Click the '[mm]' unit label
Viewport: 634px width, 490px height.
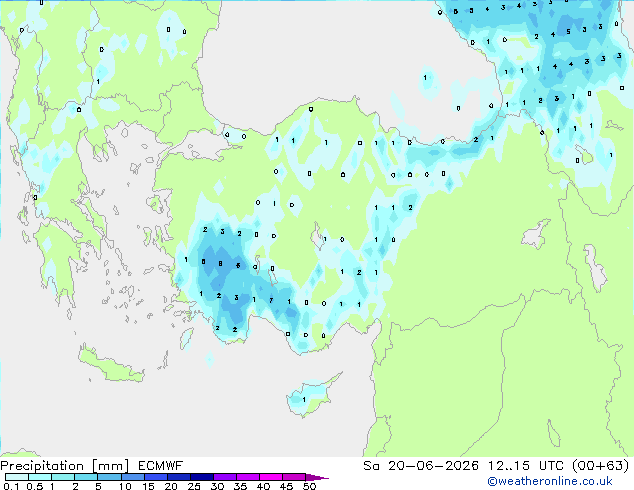[111, 466]
